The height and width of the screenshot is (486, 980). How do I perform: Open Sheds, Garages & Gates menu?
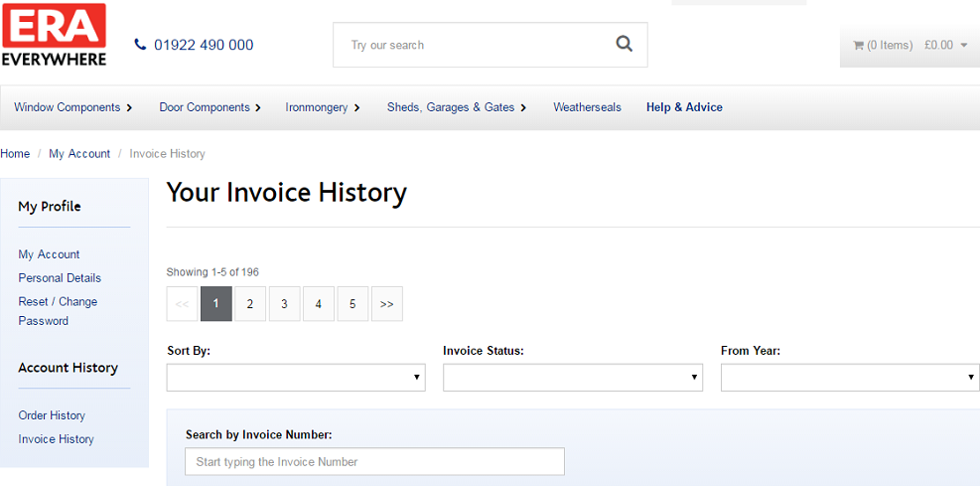coord(456,107)
